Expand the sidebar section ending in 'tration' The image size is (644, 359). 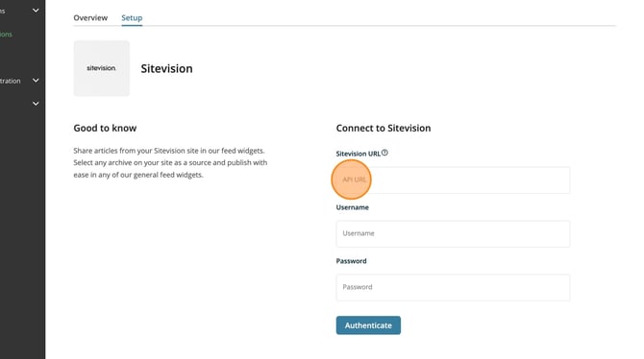[x=20, y=81]
